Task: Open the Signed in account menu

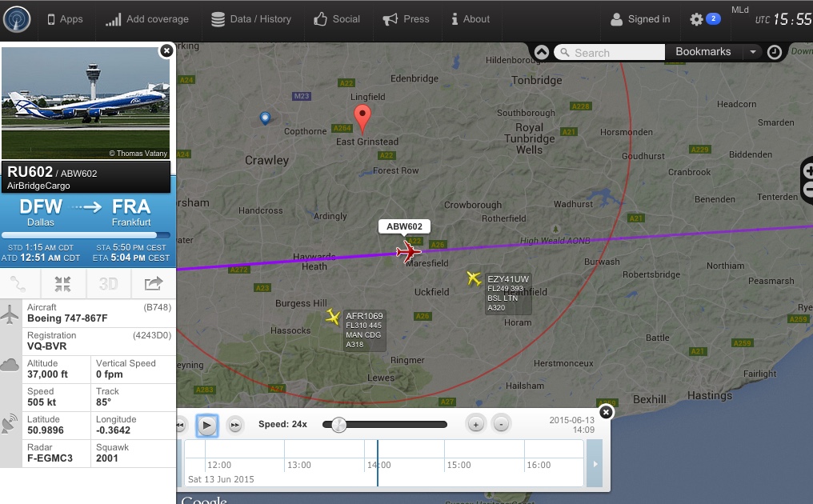Action: point(640,19)
